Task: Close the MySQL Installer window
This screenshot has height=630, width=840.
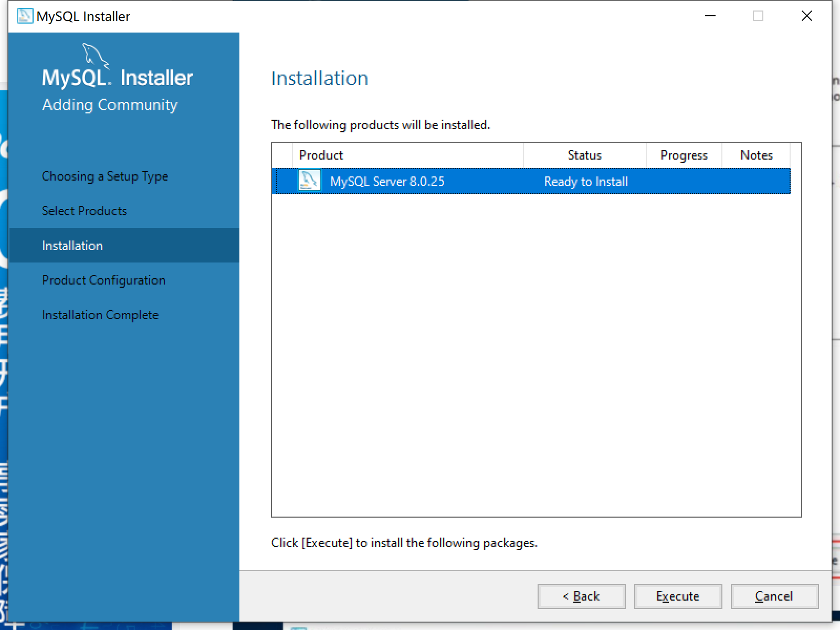Action: [x=807, y=16]
